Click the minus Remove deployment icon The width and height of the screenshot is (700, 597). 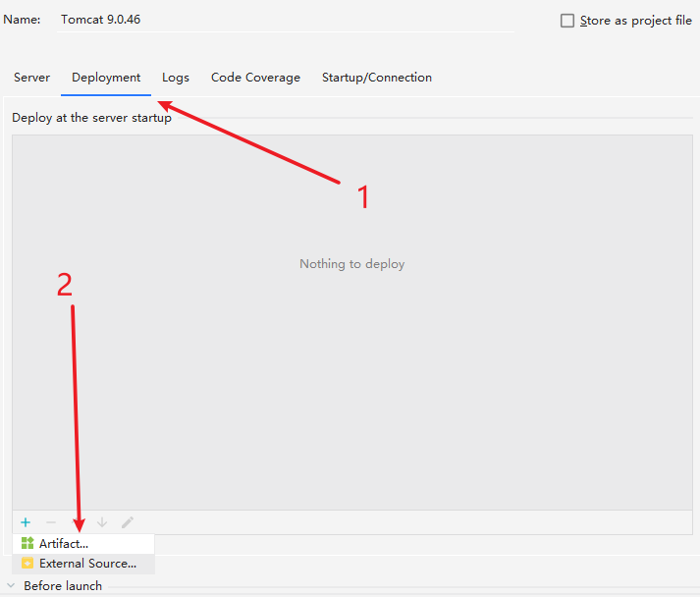[51, 522]
